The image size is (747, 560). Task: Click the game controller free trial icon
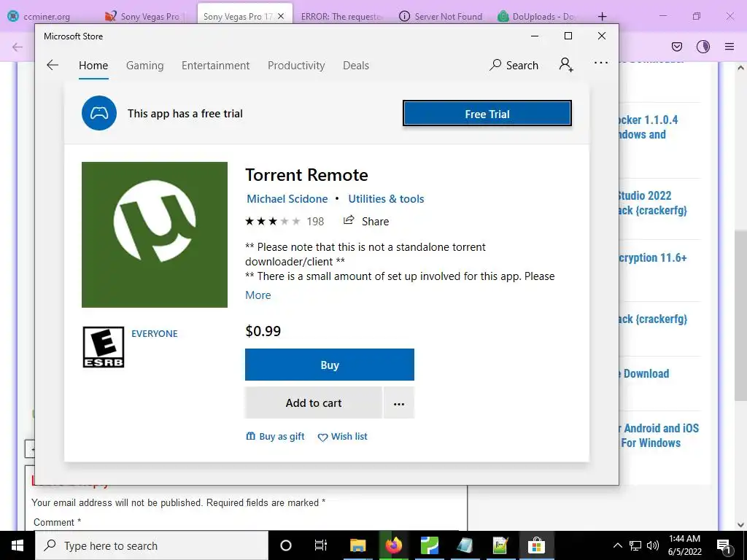pos(99,113)
